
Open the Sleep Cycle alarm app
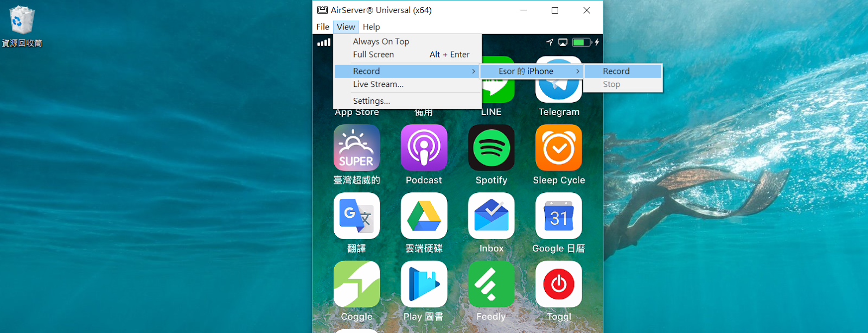click(559, 148)
